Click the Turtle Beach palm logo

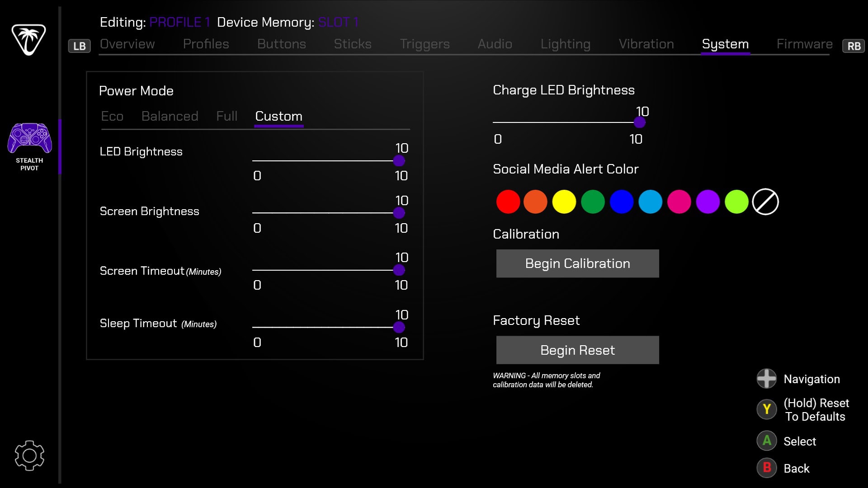pos(28,40)
